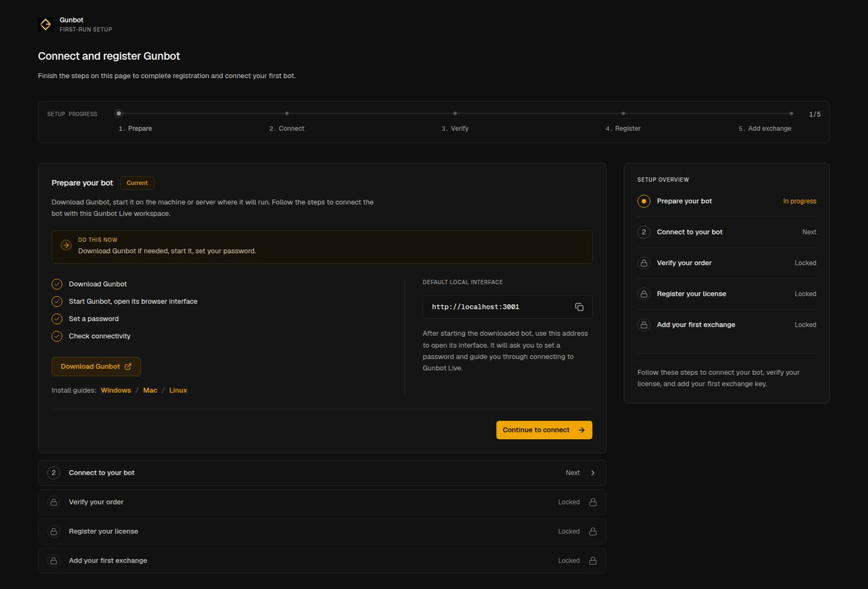Toggle the Check connectivity checkmark
Viewport: 868px width, 589px height.
tap(57, 336)
